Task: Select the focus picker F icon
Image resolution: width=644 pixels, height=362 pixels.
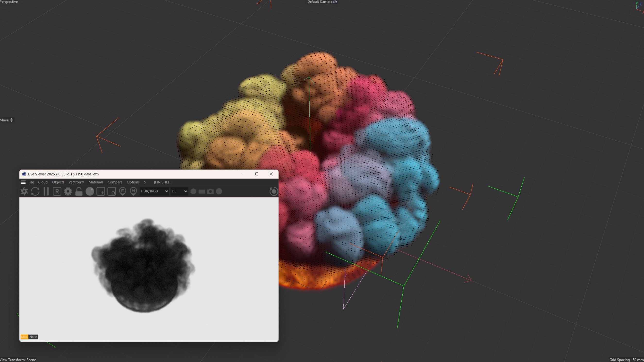Action: click(122, 192)
